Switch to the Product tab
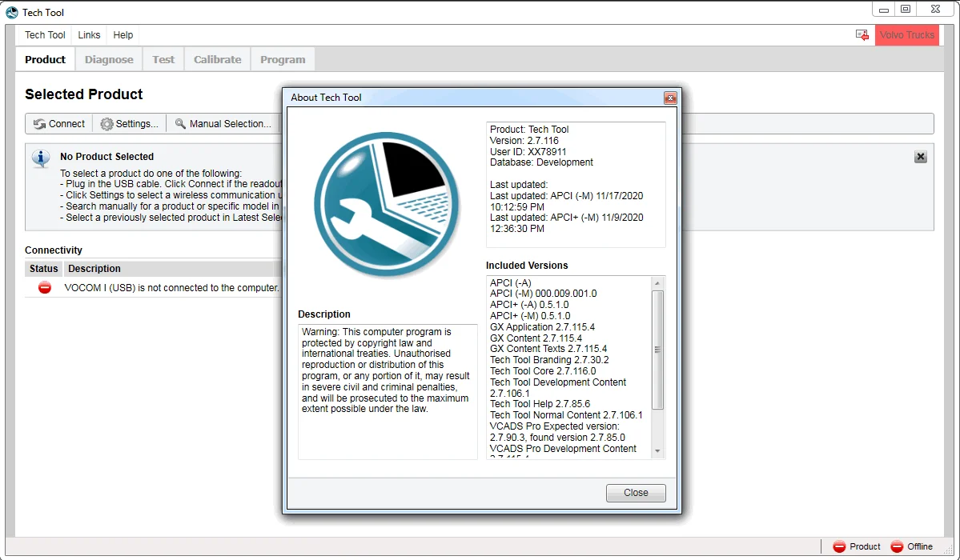This screenshot has height=560, width=960. tap(46, 59)
